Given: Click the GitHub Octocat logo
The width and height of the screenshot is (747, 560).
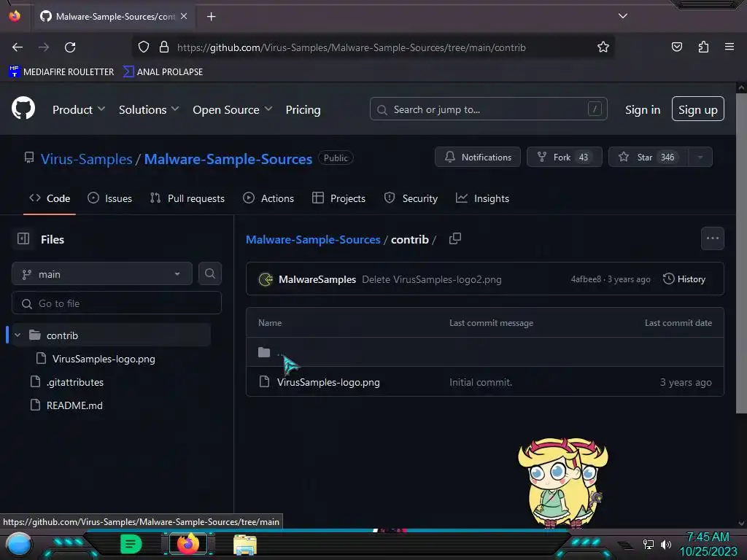Looking at the screenshot, I should [23, 108].
